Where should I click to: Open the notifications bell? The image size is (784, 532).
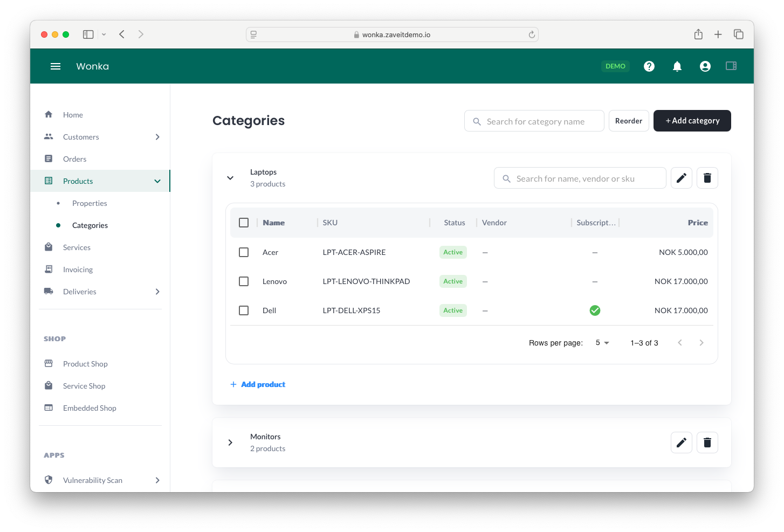pyautogui.click(x=677, y=66)
